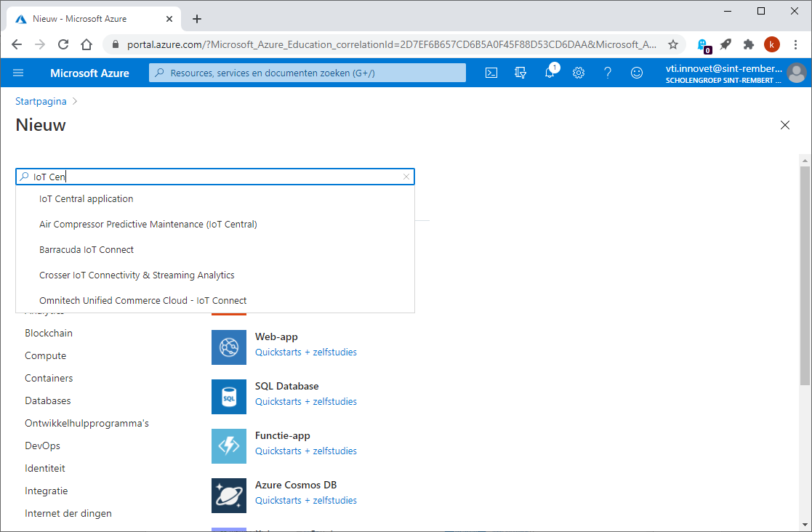Go to the browser home page
Screen dimensions: 812x532
pos(87,44)
